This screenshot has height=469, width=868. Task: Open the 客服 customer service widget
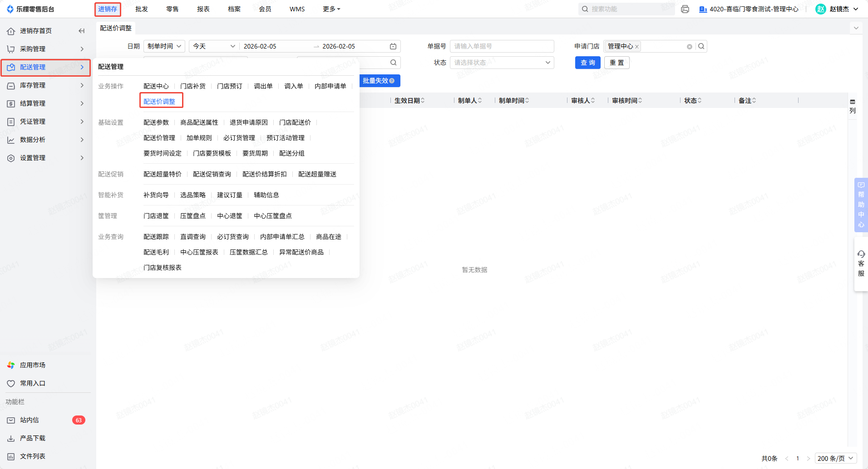(861, 264)
